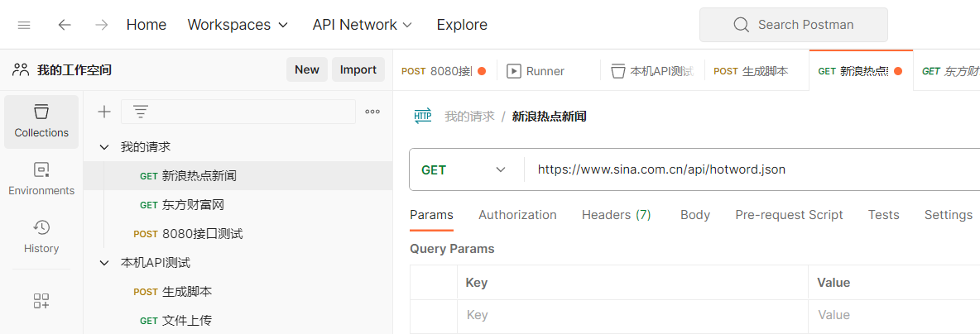Viewport: 980px width, 334px height.
Task: Open the Environments sidebar tab
Action: 41,179
